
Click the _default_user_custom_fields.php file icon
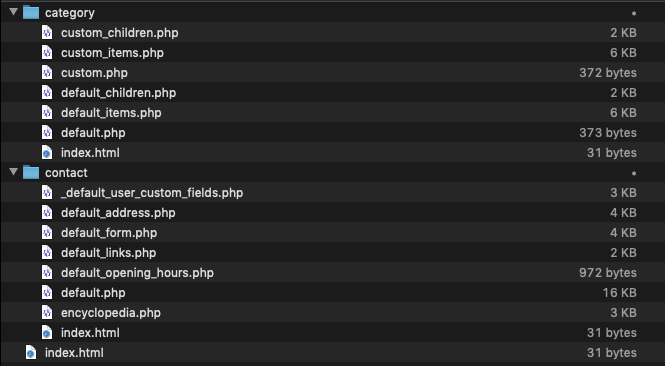[47, 193]
